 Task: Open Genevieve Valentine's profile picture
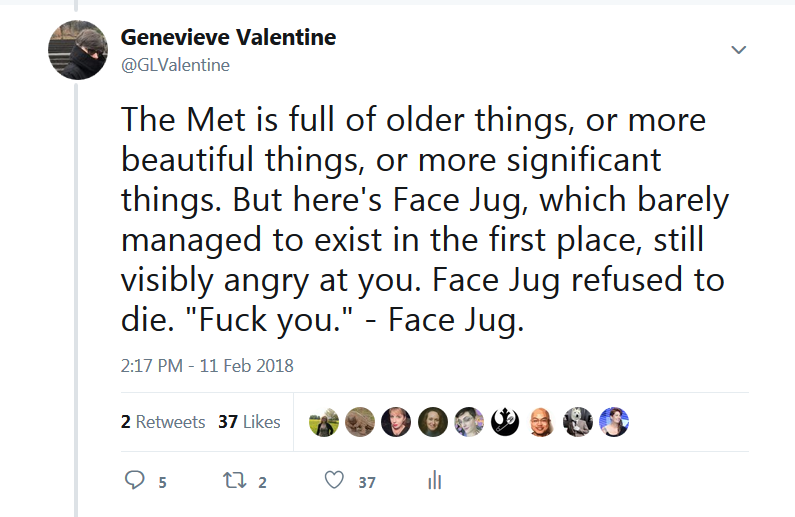[78, 52]
